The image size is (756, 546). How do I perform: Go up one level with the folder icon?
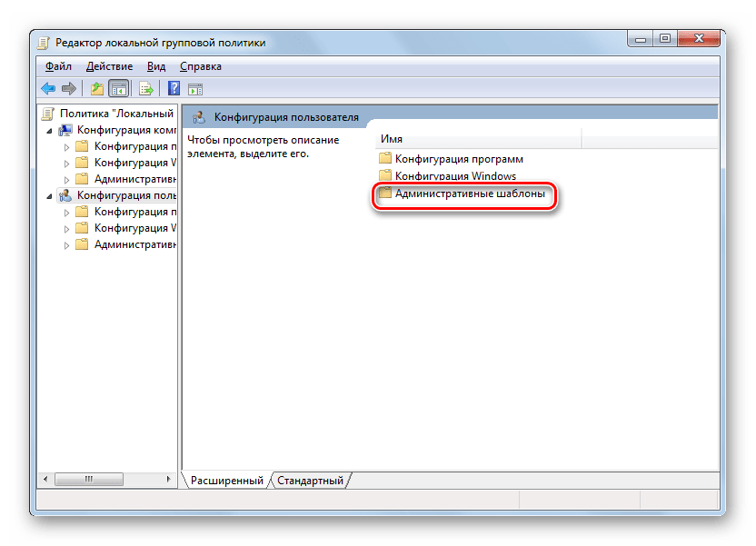pyautogui.click(x=97, y=89)
